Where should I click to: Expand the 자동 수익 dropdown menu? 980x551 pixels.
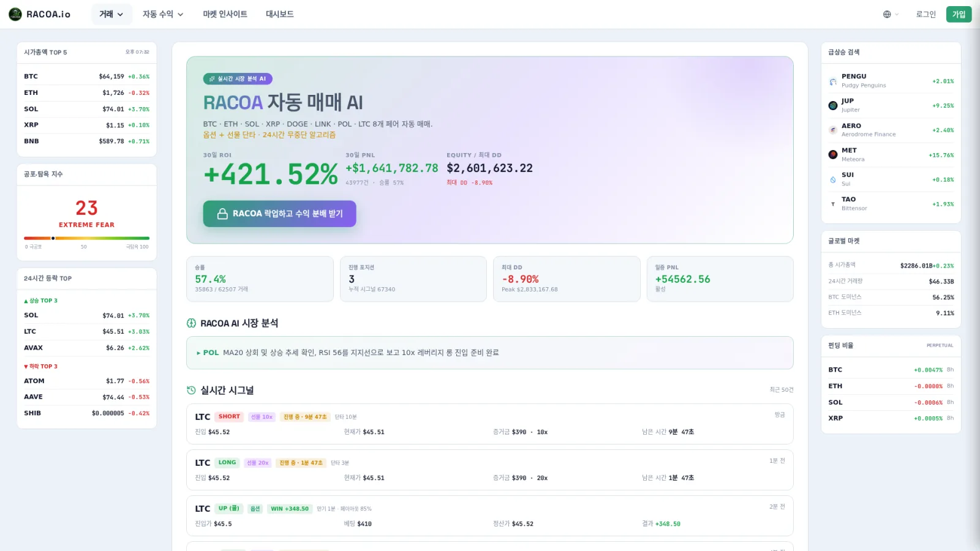coord(163,14)
